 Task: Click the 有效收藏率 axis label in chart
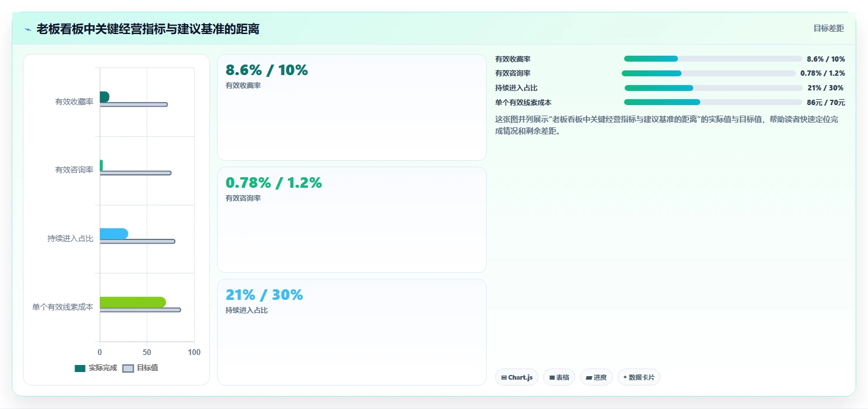pos(74,102)
